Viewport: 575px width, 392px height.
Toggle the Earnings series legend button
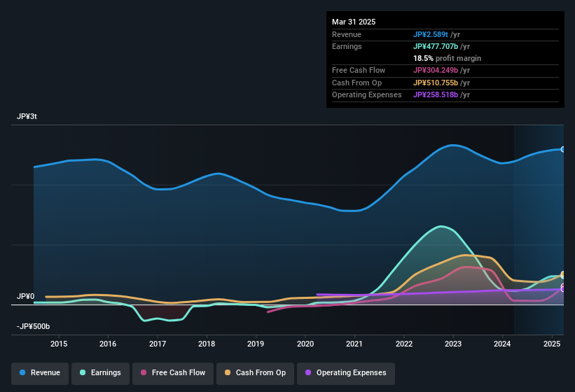coord(100,374)
